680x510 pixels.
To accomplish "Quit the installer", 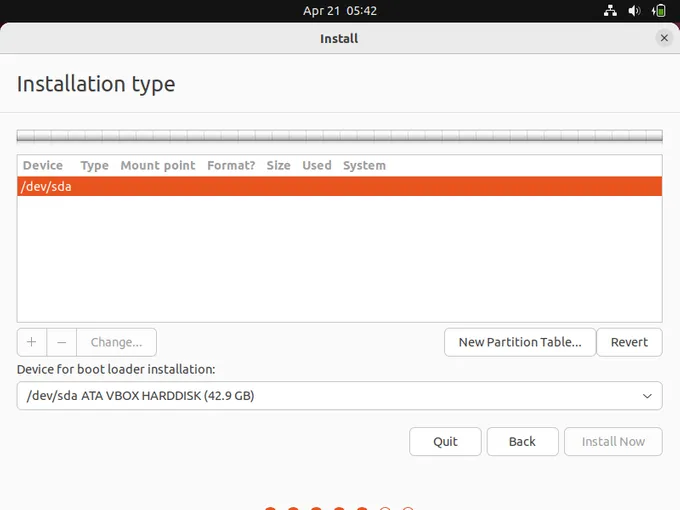I will [x=445, y=442].
